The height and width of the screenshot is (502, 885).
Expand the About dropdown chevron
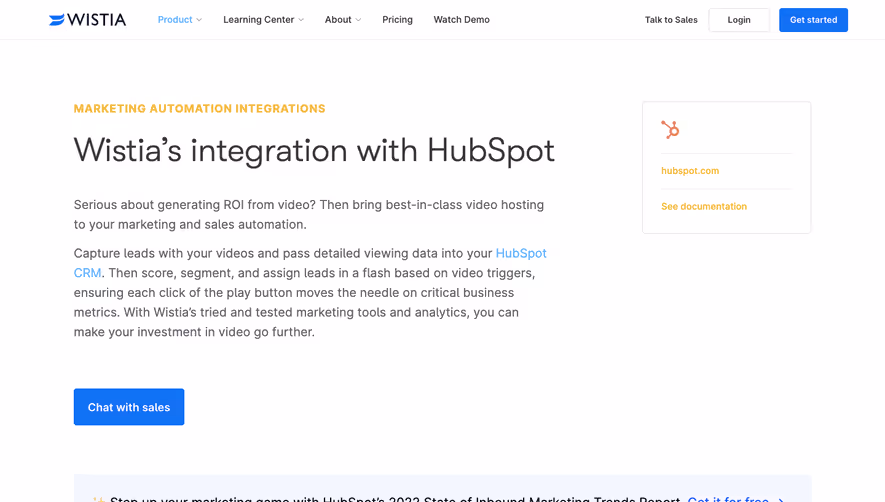tap(358, 20)
